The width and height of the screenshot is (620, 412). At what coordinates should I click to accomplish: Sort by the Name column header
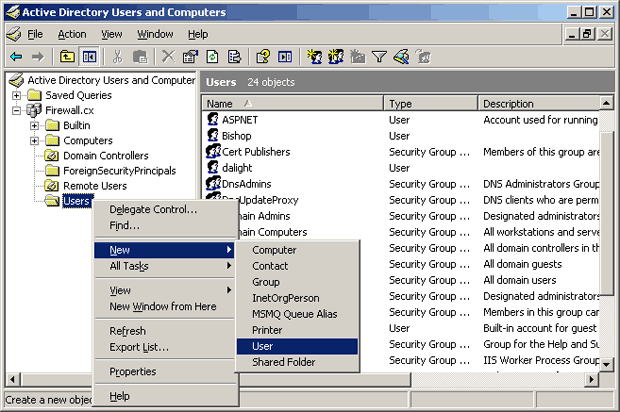pos(293,103)
